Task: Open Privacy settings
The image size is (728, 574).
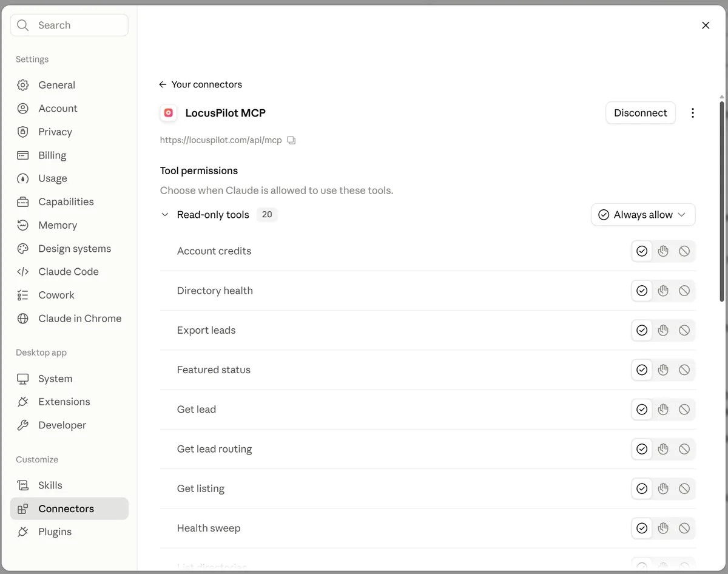Action: (69, 132)
